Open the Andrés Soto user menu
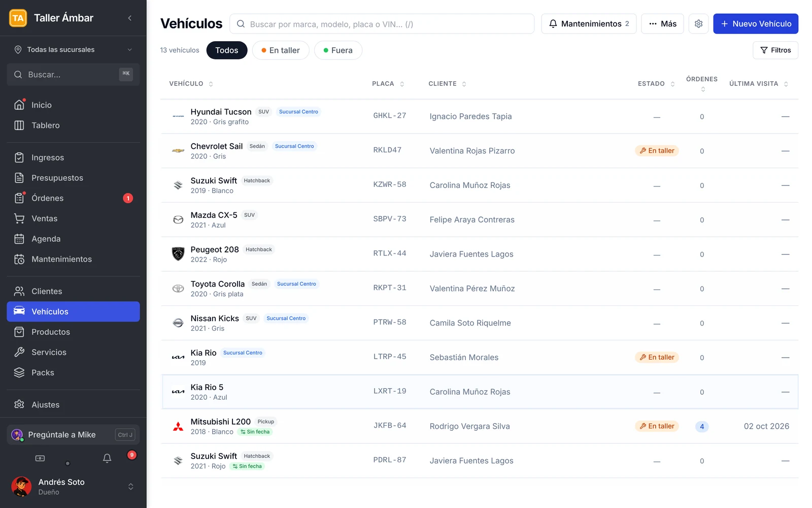The image size is (812, 508). coord(74,486)
